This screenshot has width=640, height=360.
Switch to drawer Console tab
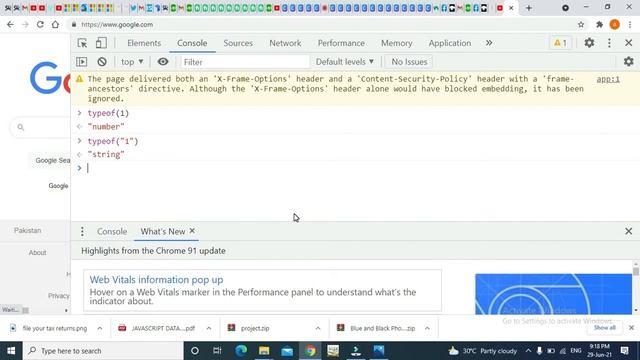[x=112, y=231]
